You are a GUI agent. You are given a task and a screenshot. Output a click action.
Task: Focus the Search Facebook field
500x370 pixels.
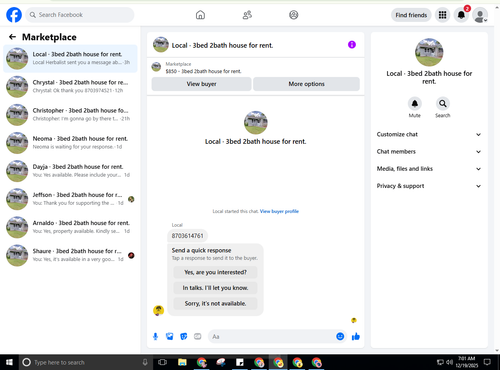pyautogui.click(x=80, y=15)
